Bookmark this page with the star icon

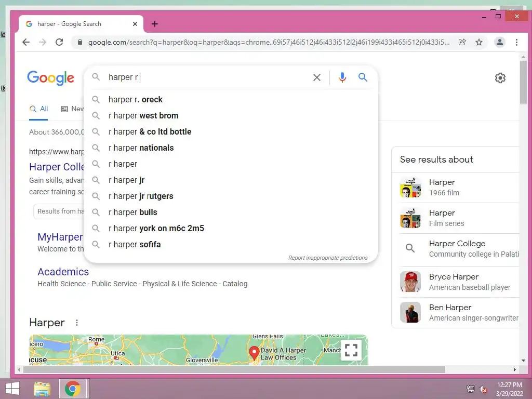[478, 42]
